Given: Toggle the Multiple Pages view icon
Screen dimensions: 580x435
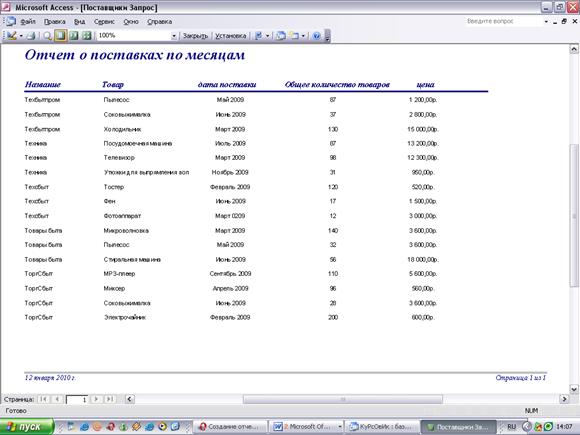Looking at the screenshot, I should (87, 36).
